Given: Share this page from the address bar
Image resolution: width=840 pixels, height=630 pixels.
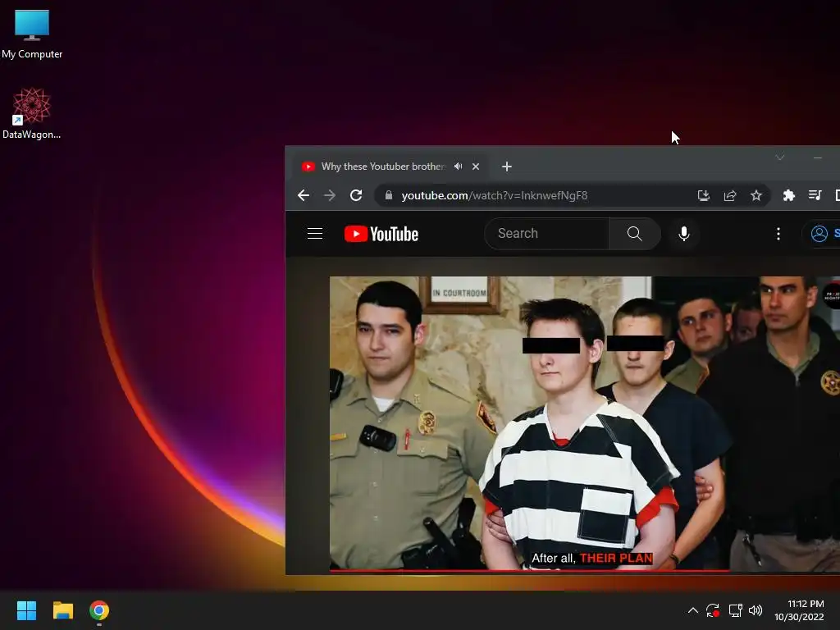Looking at the screenshot, I should click(x=729, y=195).
